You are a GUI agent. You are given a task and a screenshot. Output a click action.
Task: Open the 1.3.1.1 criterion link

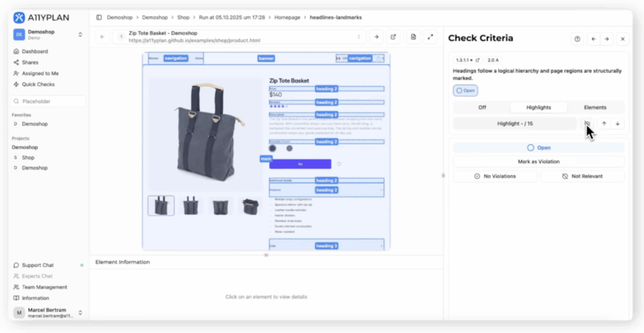[x=467, y=60]
